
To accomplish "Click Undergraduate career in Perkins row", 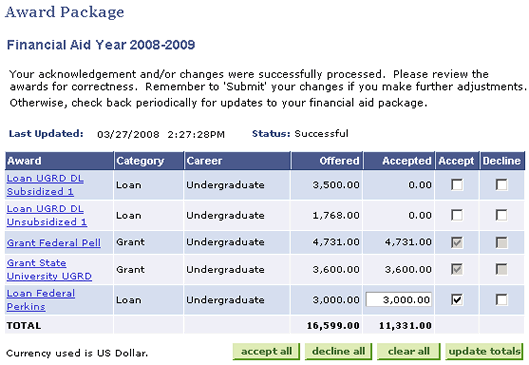I will (x=225, y=300).
